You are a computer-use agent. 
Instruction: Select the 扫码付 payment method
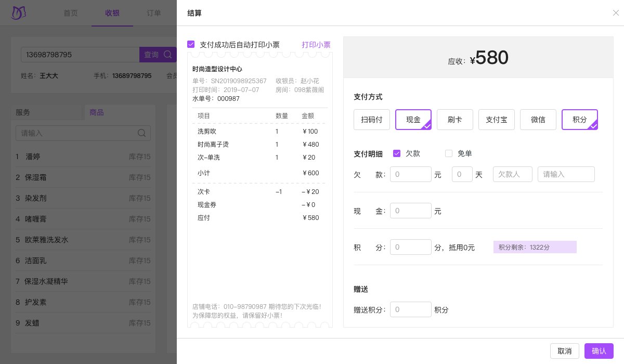(372, 120)
